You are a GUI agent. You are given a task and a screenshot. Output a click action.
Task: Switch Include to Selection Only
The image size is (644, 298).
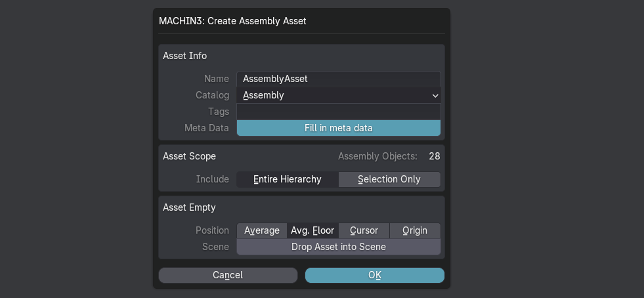click(x=389, y=179)
